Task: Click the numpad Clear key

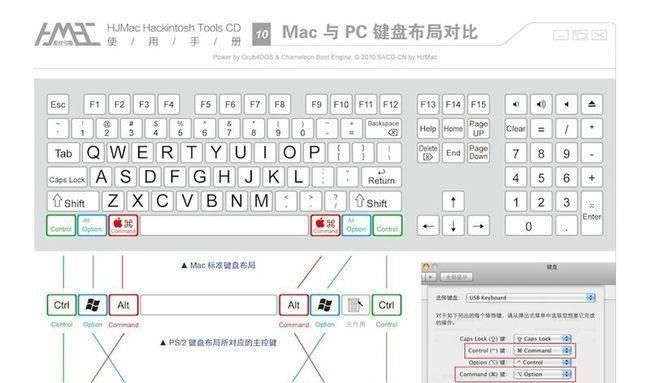Action: (x=516, y=128)
